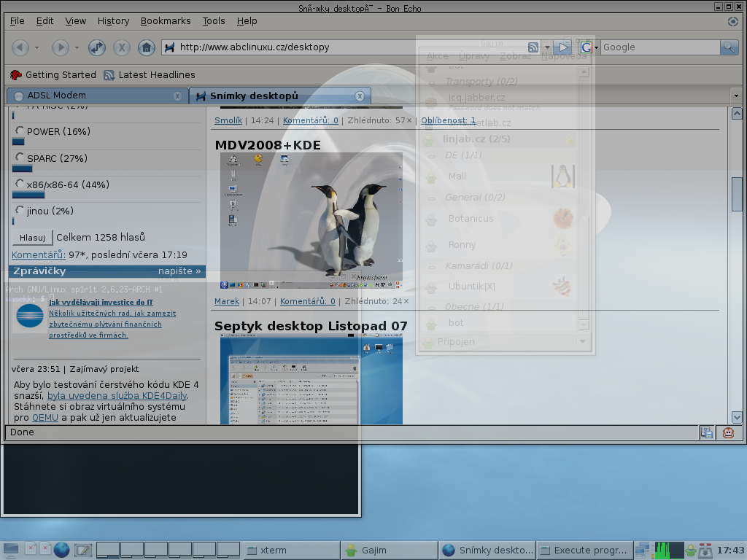Screen dimensions: 747x560
Task: Click the scrollbar down arrow
Action: [737, 418]
